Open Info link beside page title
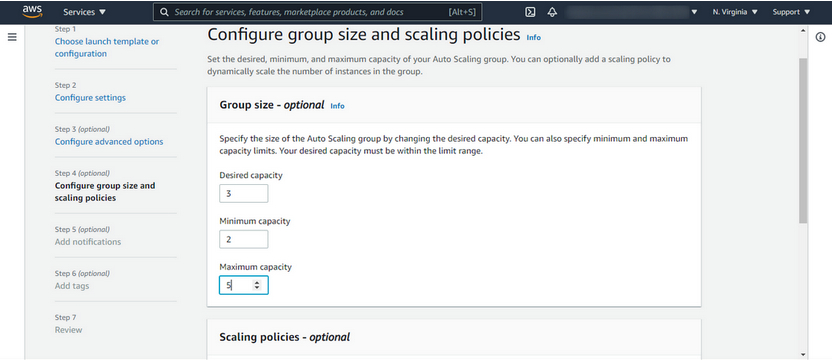 click(533, 37)
